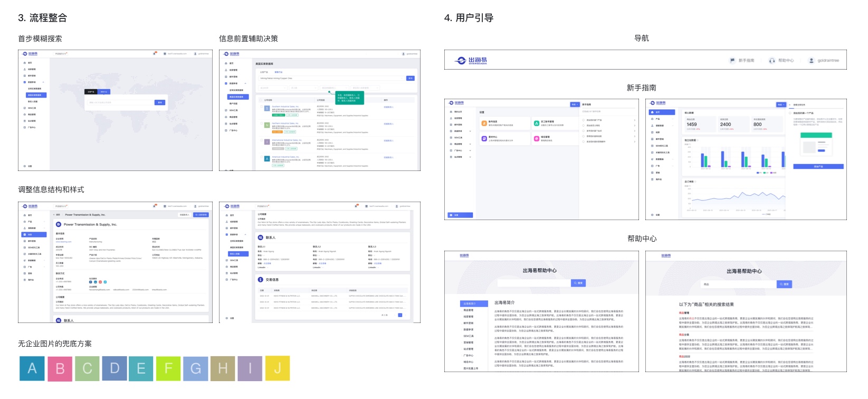The height and width of the screenshot is (399, 868).
Task: Collapse the 数据参谋 sidebar menu in fuzzy search page
Action: click(x=43, y=82)
